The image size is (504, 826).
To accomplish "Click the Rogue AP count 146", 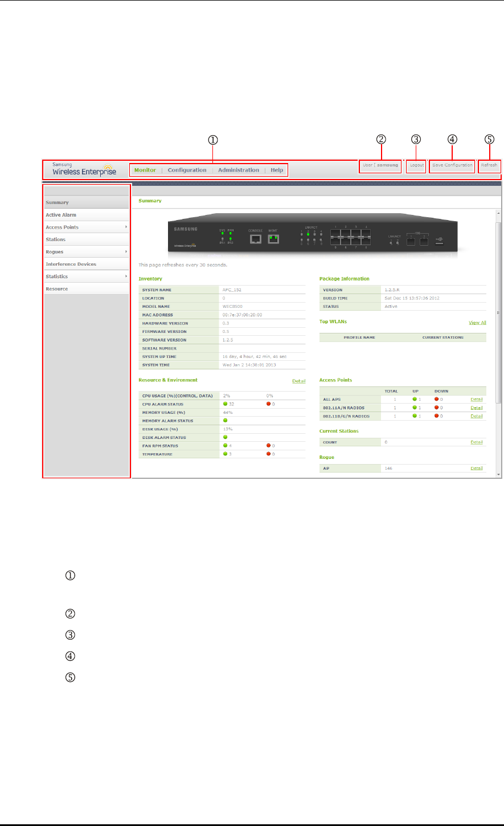I will pyautogui.click(x=388, y=469).
